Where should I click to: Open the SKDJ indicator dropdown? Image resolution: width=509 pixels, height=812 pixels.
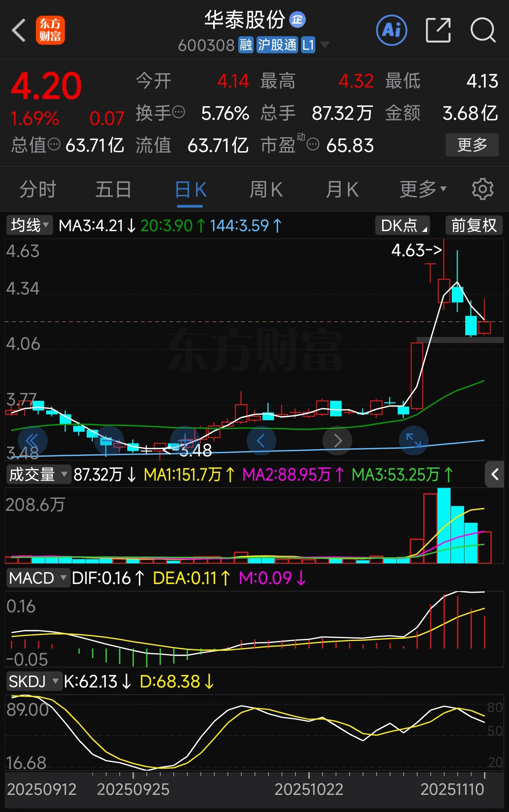(34, 682)
